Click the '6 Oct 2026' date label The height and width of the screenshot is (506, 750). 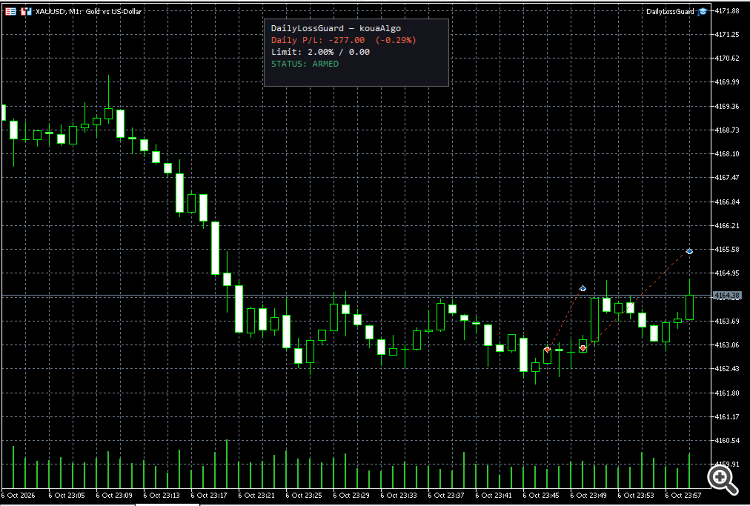click(x=18, y=495)
